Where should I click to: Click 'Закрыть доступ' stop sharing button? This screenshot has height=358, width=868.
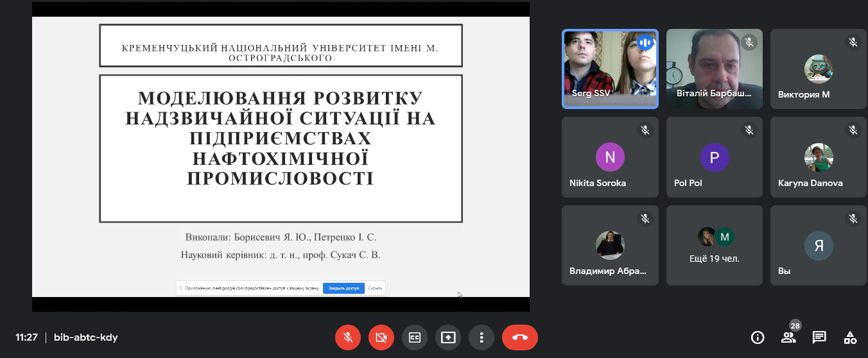tap(343, 288)
